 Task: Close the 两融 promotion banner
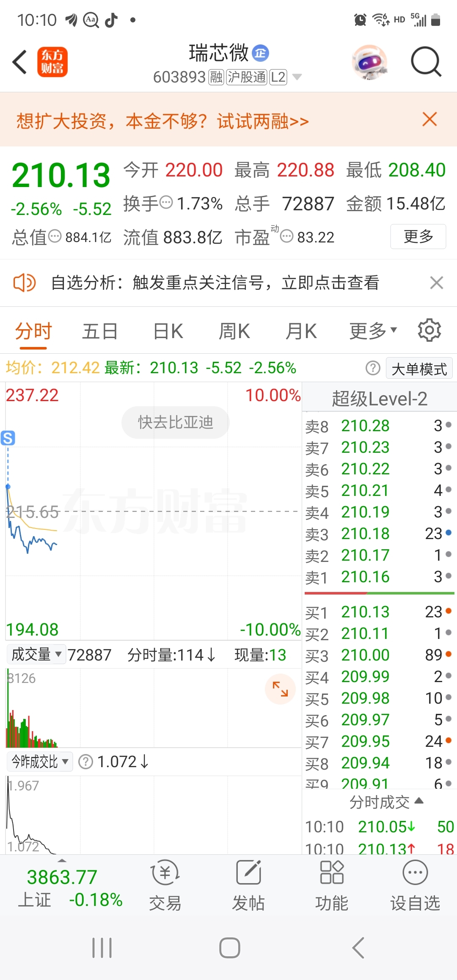(429, 119)
